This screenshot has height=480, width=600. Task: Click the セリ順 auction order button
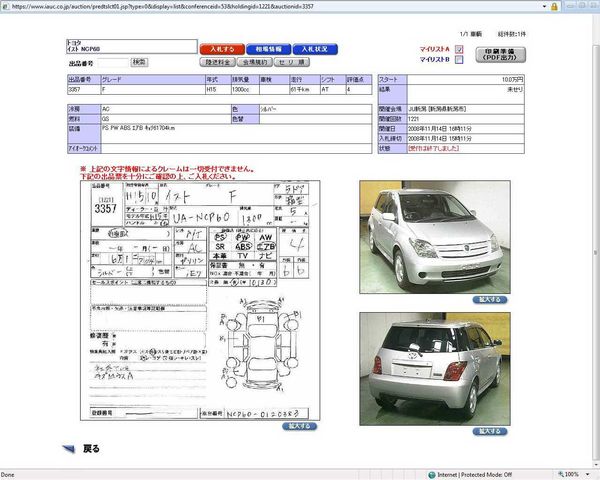tap(292, 62)
